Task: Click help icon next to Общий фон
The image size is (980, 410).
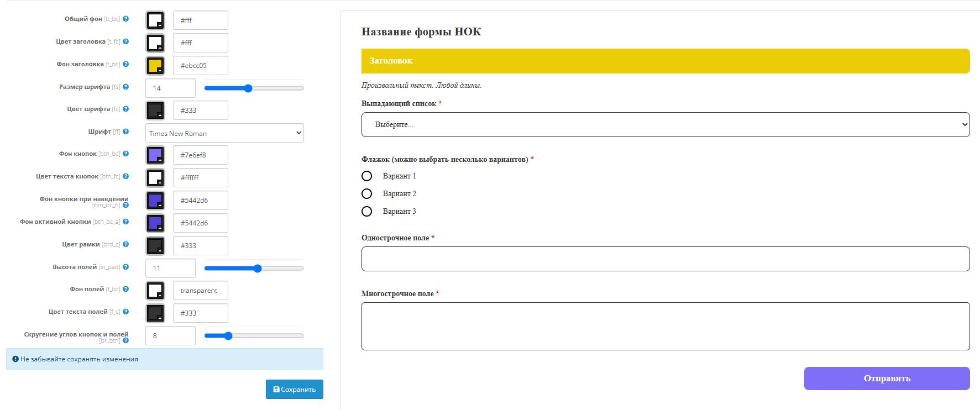Action: [x=126, y=19]
